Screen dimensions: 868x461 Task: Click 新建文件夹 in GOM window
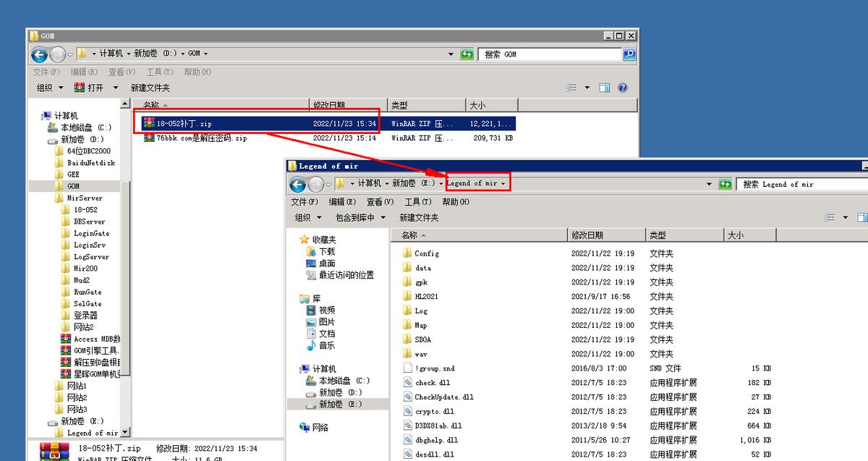[x=150, y=88]
